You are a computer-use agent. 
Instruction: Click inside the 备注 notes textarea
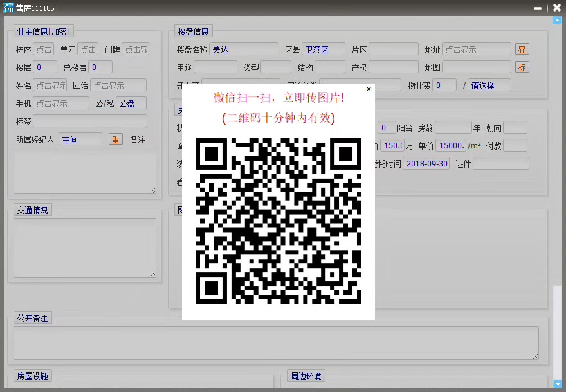85,171
